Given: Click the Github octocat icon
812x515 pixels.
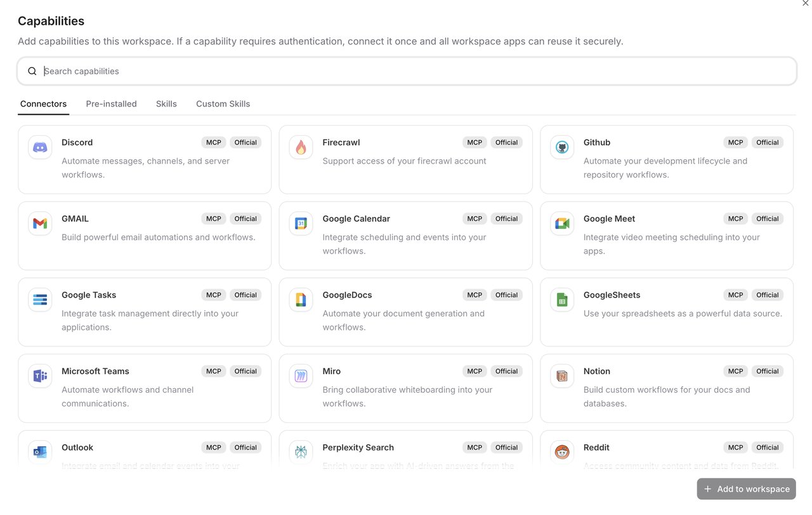Looking at the screenshot, I should (x=562, y=147).
